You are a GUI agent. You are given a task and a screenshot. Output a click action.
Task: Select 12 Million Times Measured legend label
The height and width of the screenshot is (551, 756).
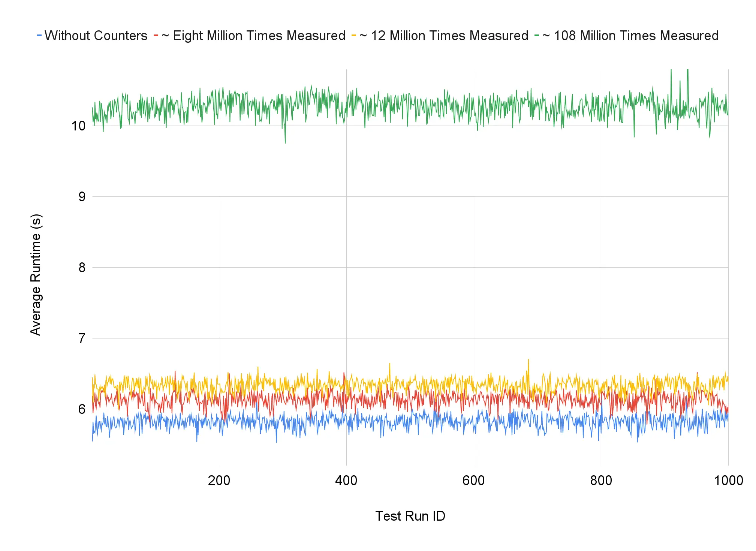coord(444,36)
